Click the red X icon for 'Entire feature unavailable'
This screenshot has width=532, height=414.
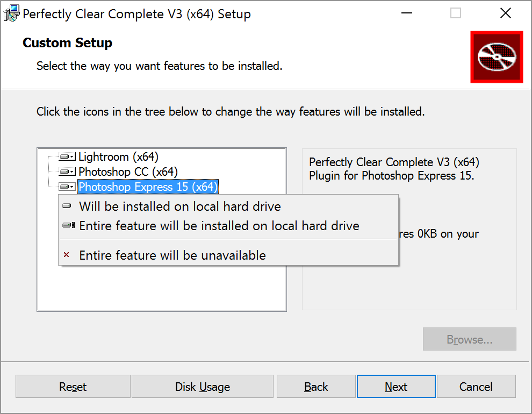[66, 255]
